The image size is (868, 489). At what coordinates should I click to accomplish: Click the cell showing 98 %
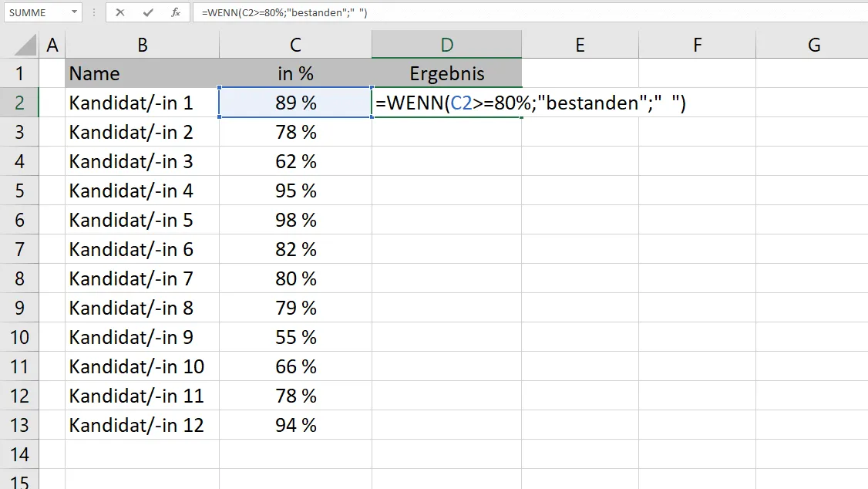tap(295, 220)
